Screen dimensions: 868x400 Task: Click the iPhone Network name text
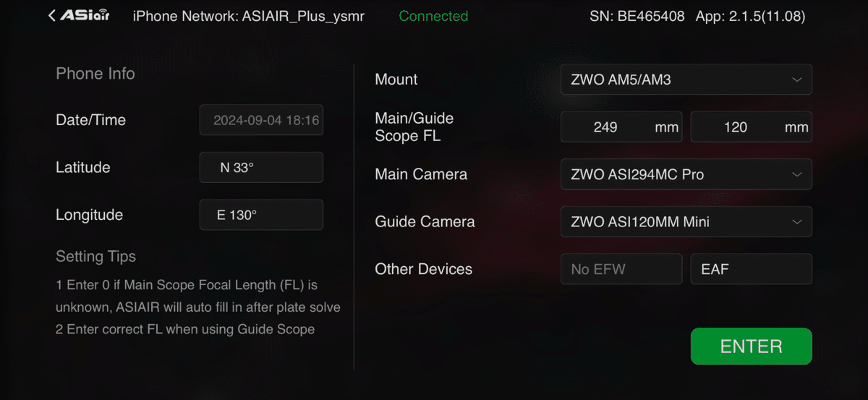click(249, 16)
